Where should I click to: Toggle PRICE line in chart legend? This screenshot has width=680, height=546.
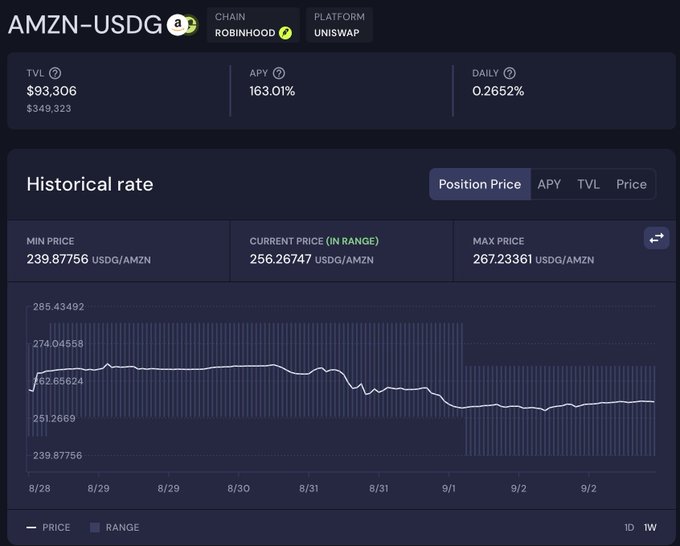(49, 527)
